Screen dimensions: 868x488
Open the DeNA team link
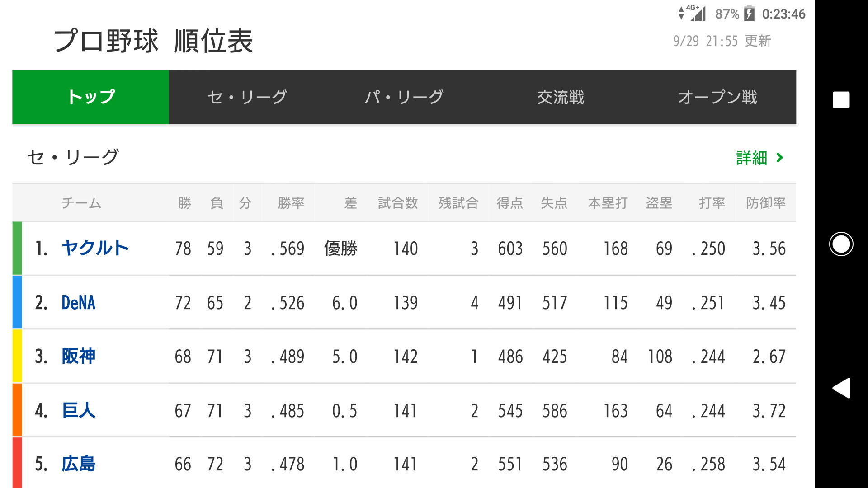(x=78, y=302)
